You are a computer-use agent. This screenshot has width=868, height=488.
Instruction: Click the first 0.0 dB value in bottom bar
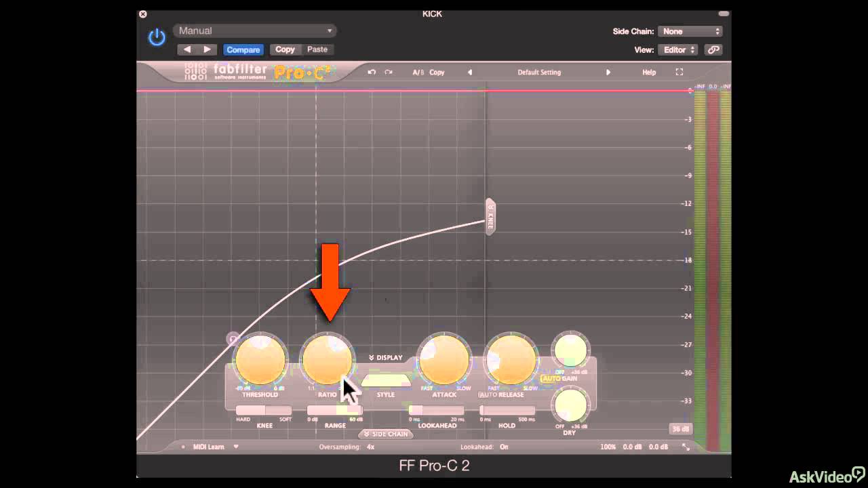pos(632,447)
